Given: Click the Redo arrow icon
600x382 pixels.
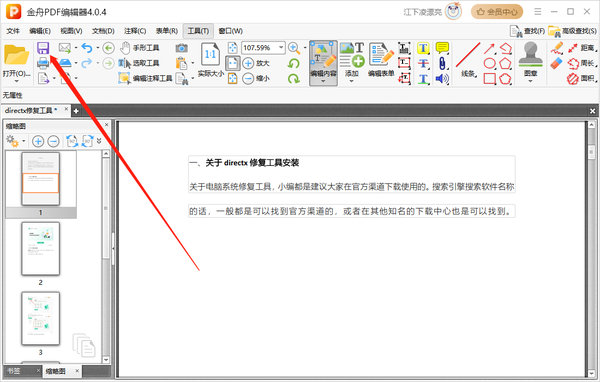Looking at the screenshot, I should (x=87, y=63).
